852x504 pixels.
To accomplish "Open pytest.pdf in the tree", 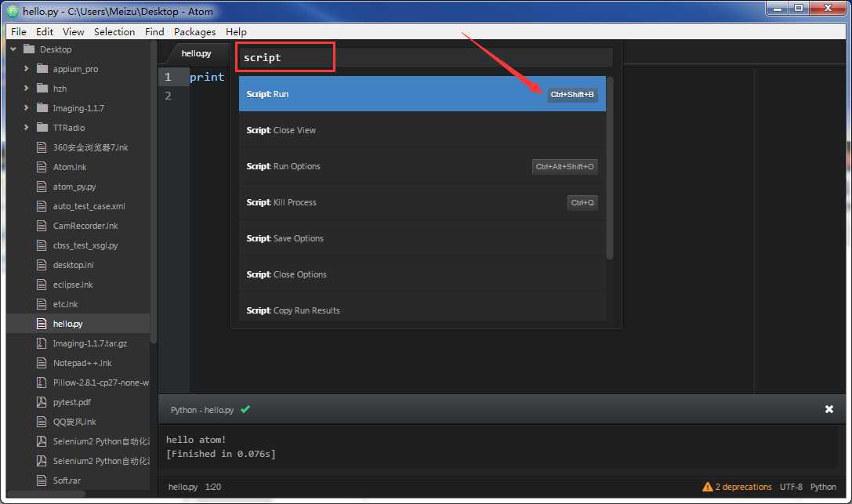I will point(72,402).
